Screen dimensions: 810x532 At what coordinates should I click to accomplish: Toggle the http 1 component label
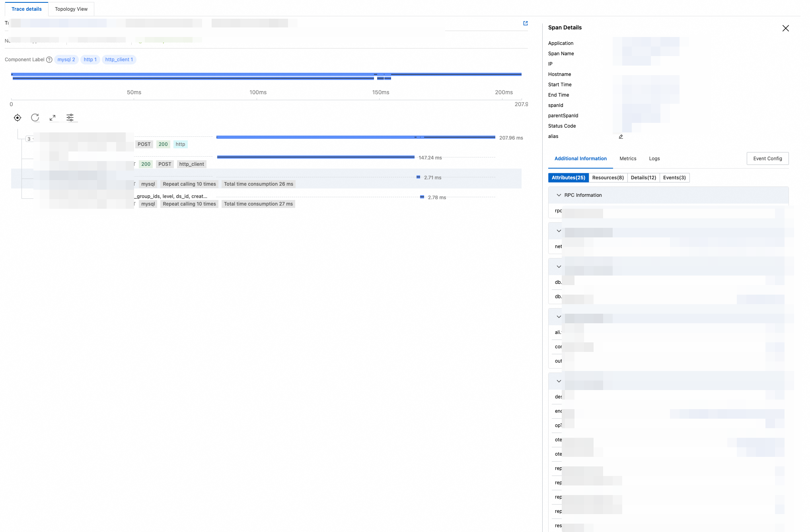(90, 60)
